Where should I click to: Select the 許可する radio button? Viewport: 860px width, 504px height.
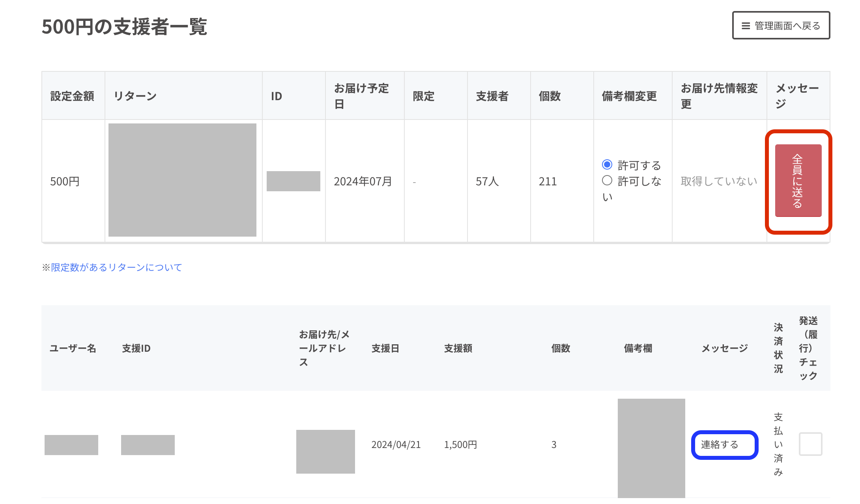pos(607,164)
